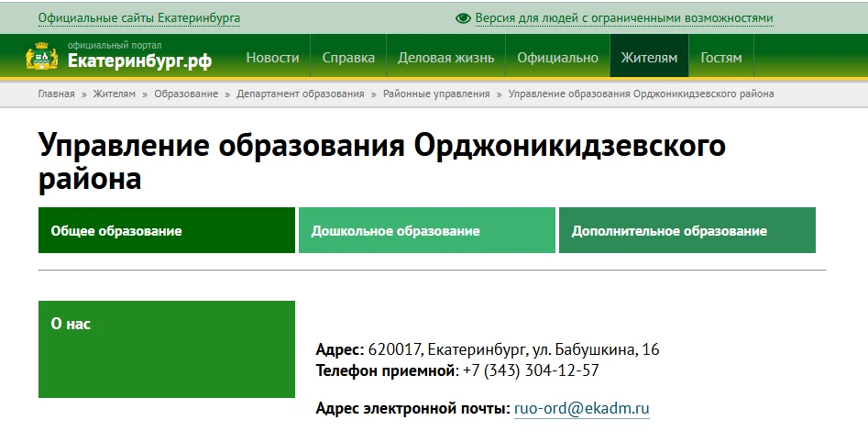Click Образование breadcrumb link
Image resolution: width=868 pixels, height=442 pixels.
(186, 94)
